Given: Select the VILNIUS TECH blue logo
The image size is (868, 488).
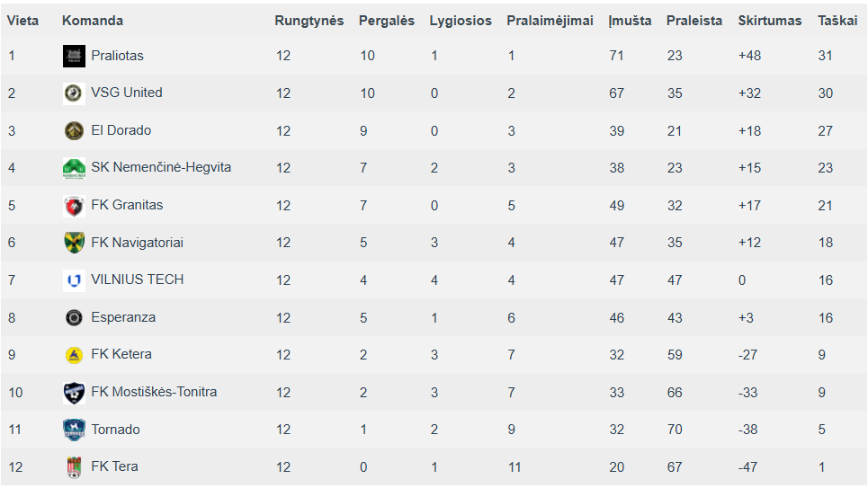Looking at the screenshot, I should click(74, 280).
